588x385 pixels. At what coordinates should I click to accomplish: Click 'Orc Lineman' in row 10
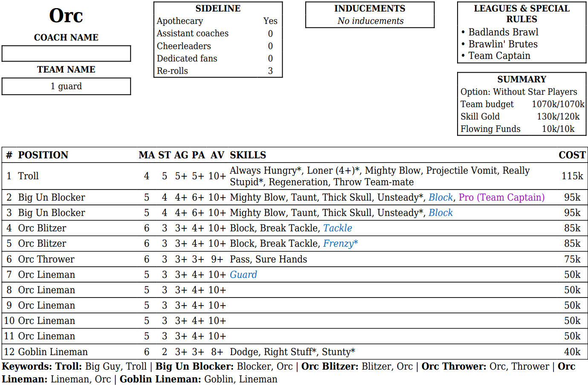(46, 321)
